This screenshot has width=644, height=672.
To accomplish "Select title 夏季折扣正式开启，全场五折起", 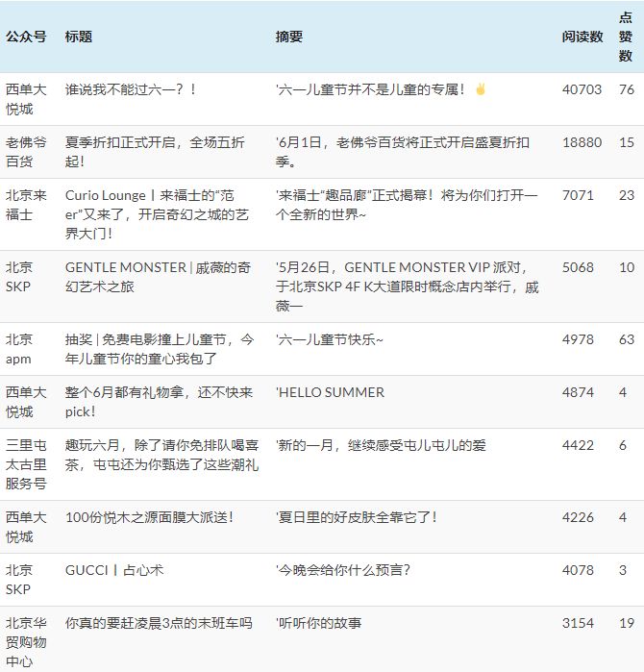I will (x=155, y=152).
